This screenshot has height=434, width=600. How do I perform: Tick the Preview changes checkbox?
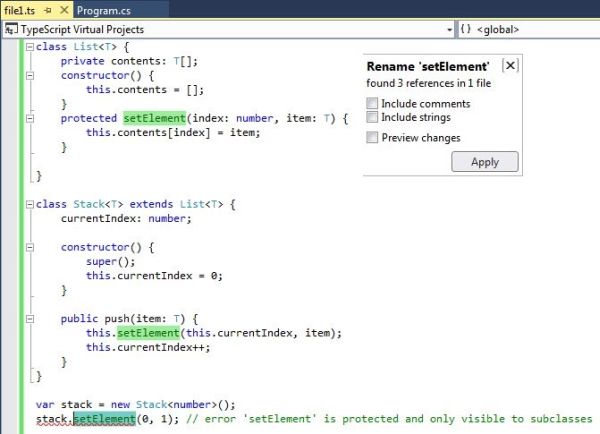tap(372, 137)
